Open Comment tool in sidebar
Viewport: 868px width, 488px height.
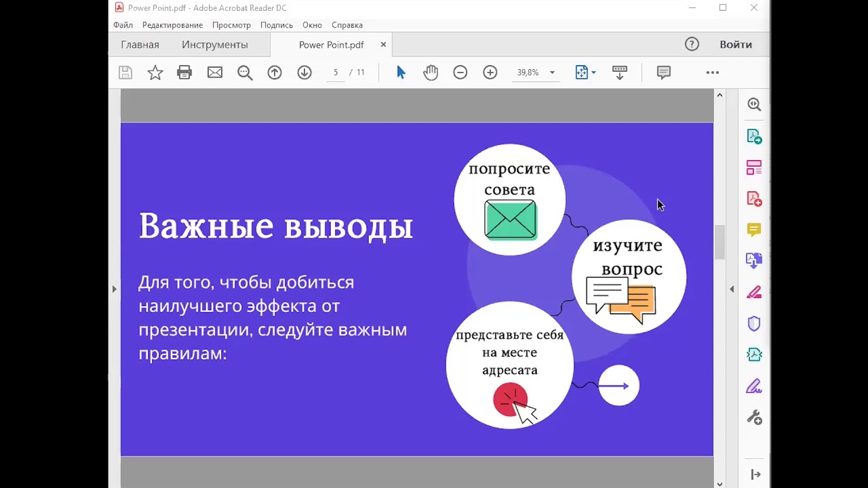(754, 230)
